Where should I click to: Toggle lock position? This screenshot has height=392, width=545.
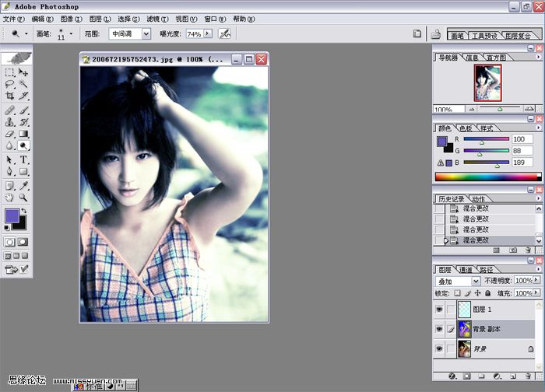[477, 293]
